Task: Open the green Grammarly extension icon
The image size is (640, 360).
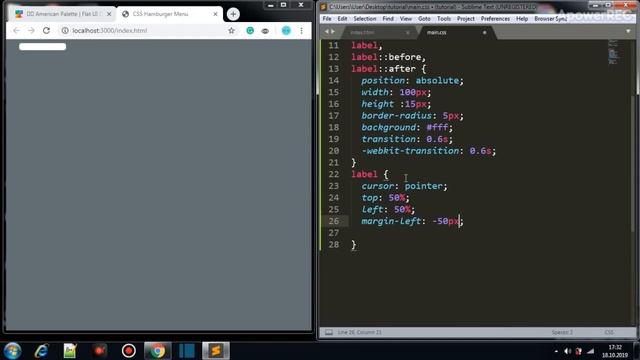Action: pyautogui.click(x=250, y=31)
